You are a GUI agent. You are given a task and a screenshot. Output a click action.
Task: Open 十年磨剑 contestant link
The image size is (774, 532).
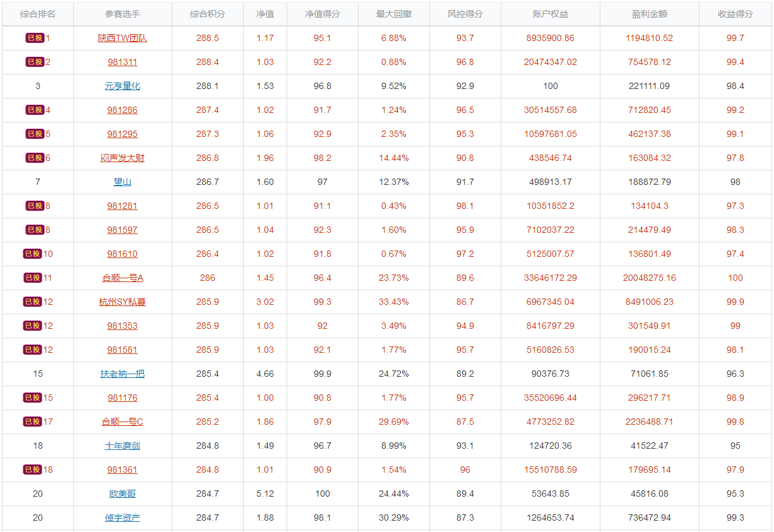(x=122, y=446)
